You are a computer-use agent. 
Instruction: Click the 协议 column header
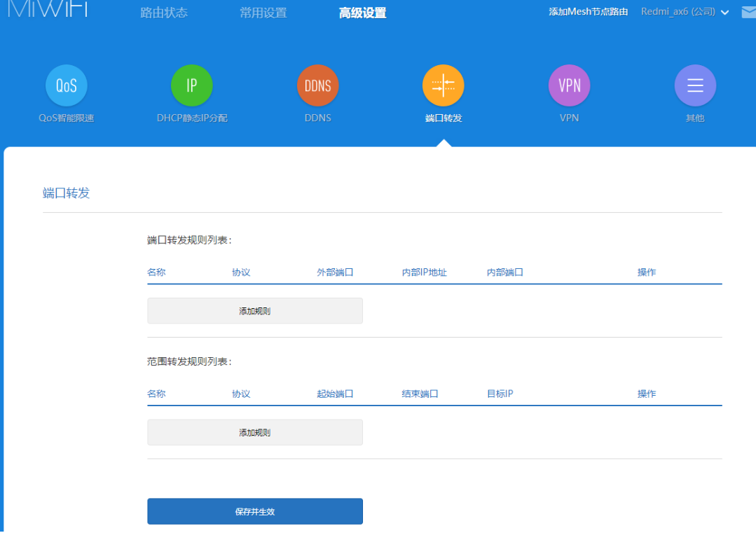coord(241,272)
